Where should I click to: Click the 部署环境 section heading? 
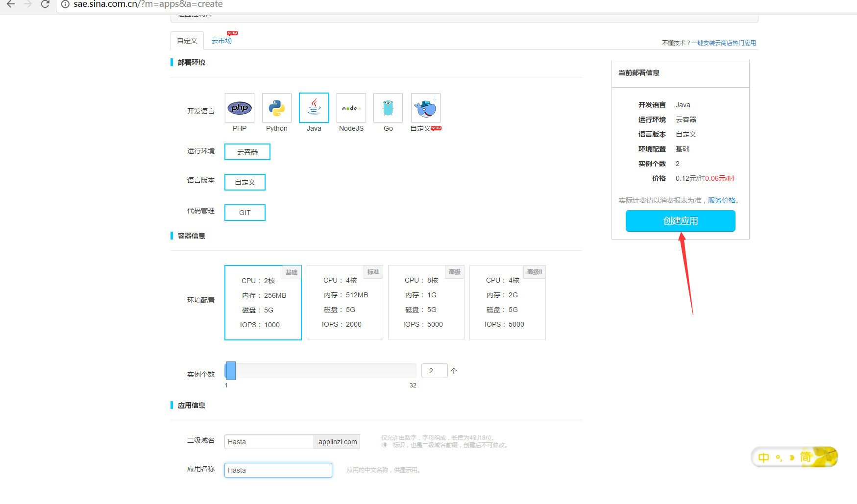(192, 62)
